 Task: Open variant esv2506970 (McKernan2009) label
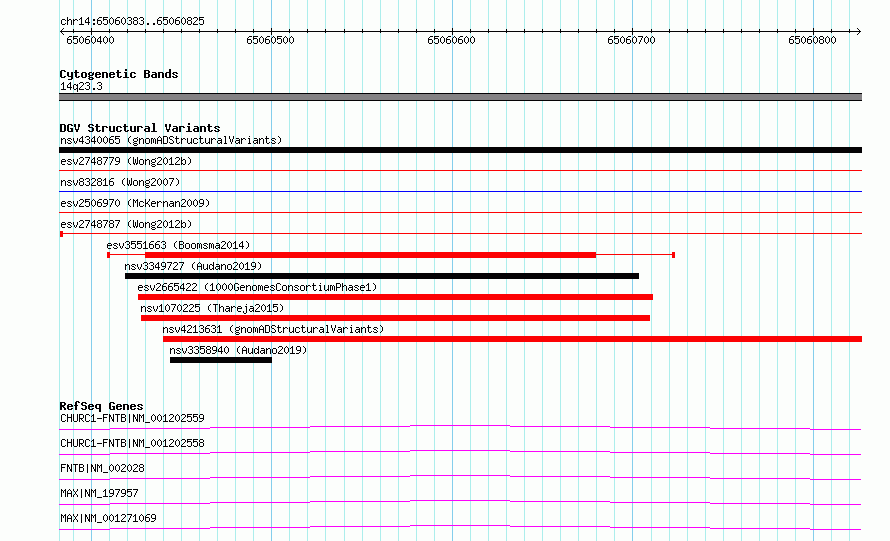pos(135,203)
